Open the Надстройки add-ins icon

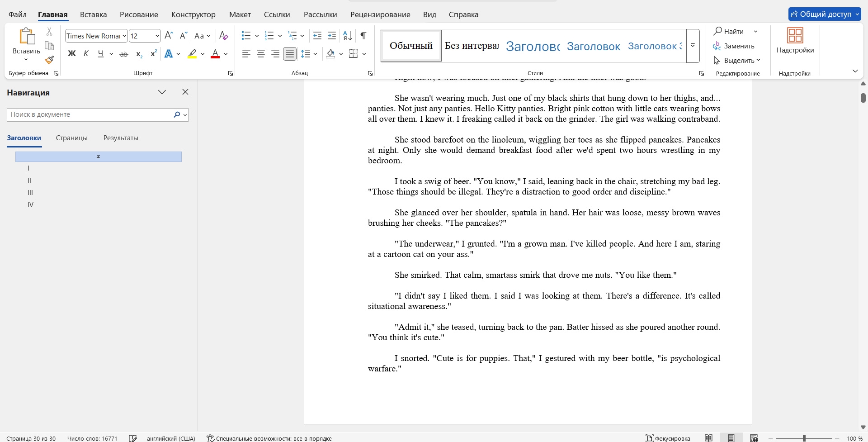795,40
